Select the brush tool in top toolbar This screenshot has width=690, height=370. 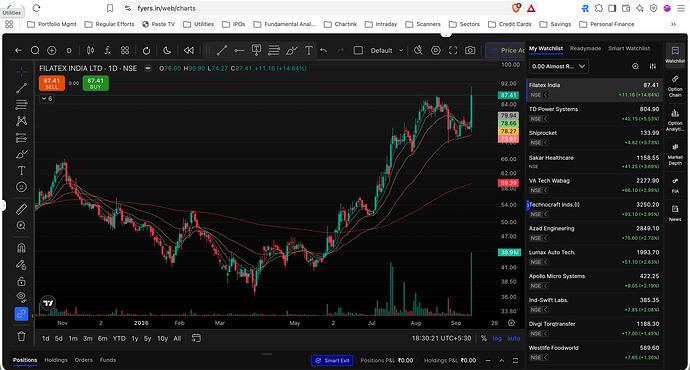coord(291,51)
